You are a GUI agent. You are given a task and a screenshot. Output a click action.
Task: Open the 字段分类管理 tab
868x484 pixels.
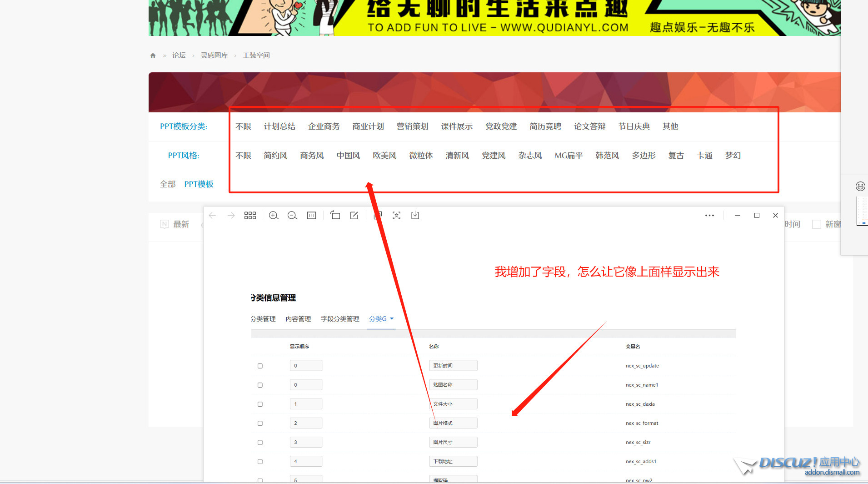(340, 319)
